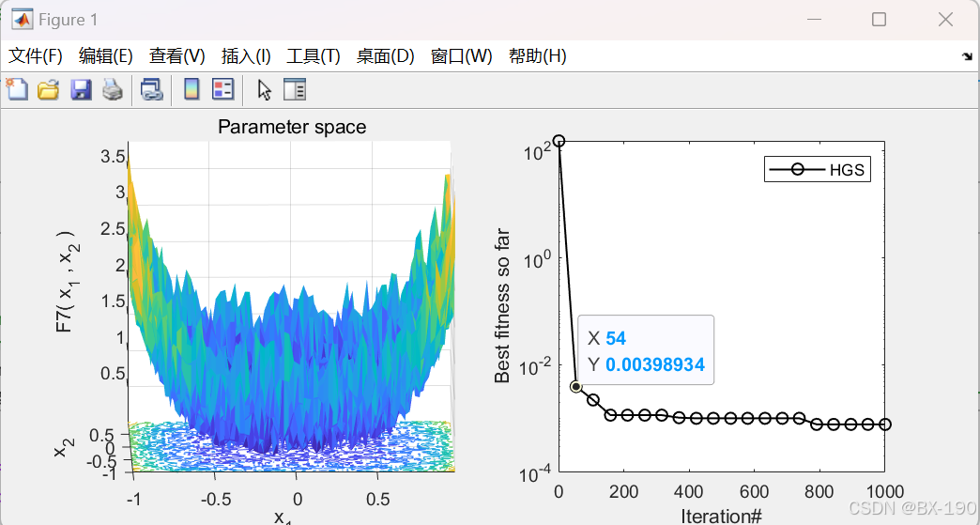This screenshot has width=980, height=525.
Task: Click the last data marker at iteration 1000
Action: 885,425
